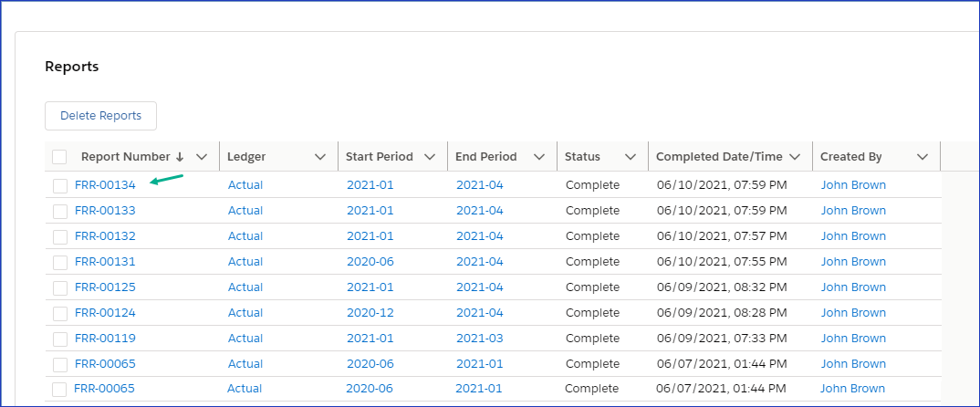
Task: Open start period 2020-12 link
Action: point(370,313)
